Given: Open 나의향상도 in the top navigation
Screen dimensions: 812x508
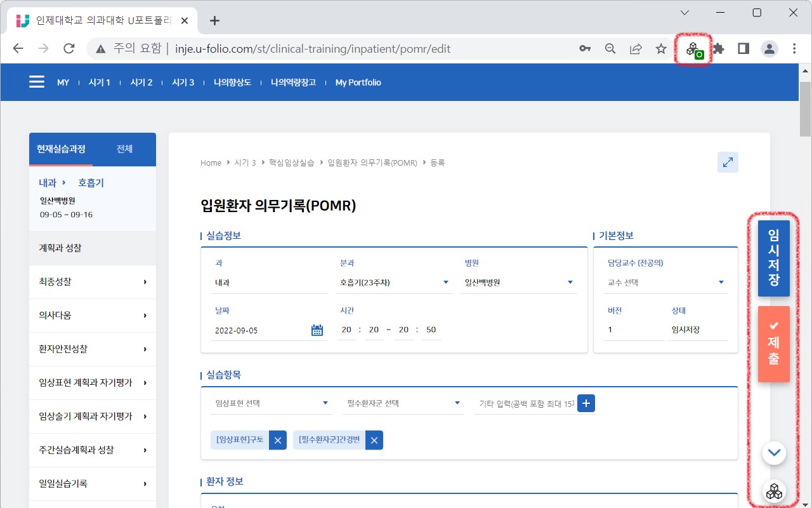Looking at the screenshot, I should pyautogui.click(x=232, y=83).
